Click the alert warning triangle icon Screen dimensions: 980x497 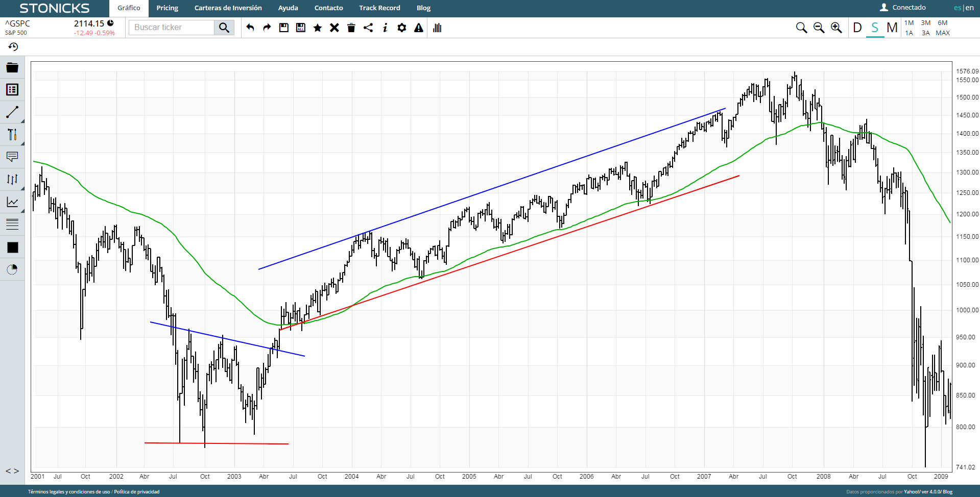click(x=419, y=28)
